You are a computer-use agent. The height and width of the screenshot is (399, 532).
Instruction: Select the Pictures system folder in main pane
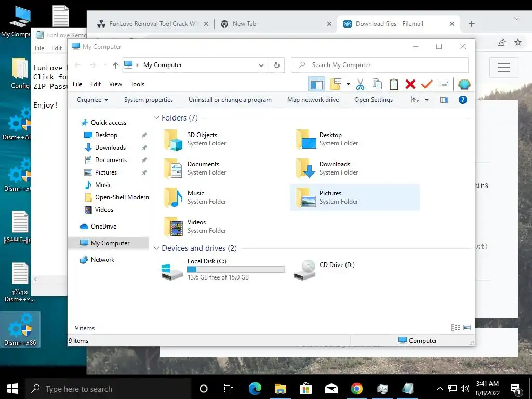click(355, 197)
